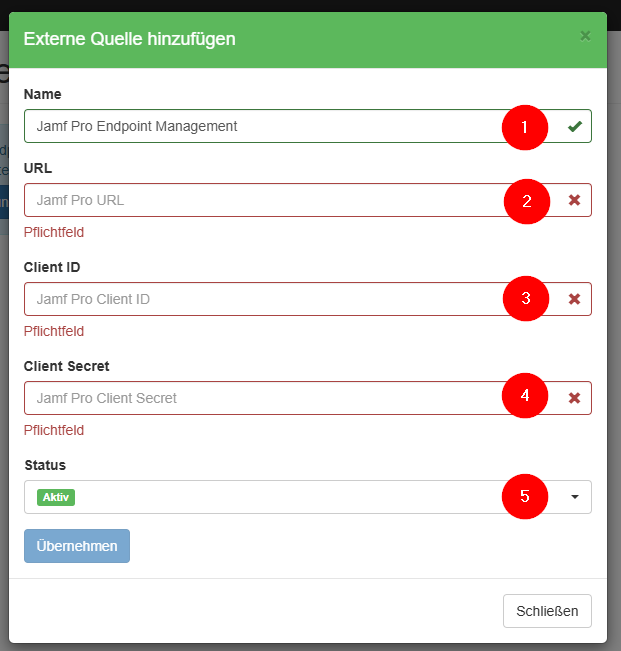Close the dialog with the header × button

585,36
